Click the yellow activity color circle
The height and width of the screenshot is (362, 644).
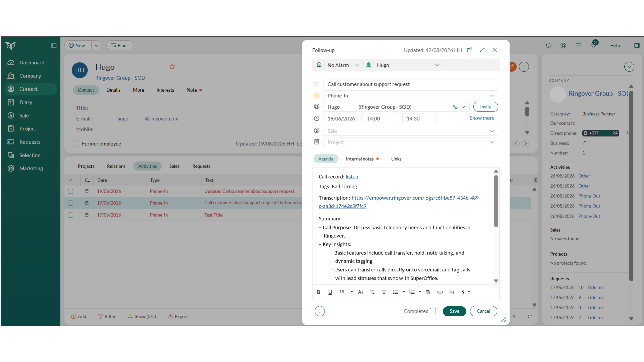point(317,96)
